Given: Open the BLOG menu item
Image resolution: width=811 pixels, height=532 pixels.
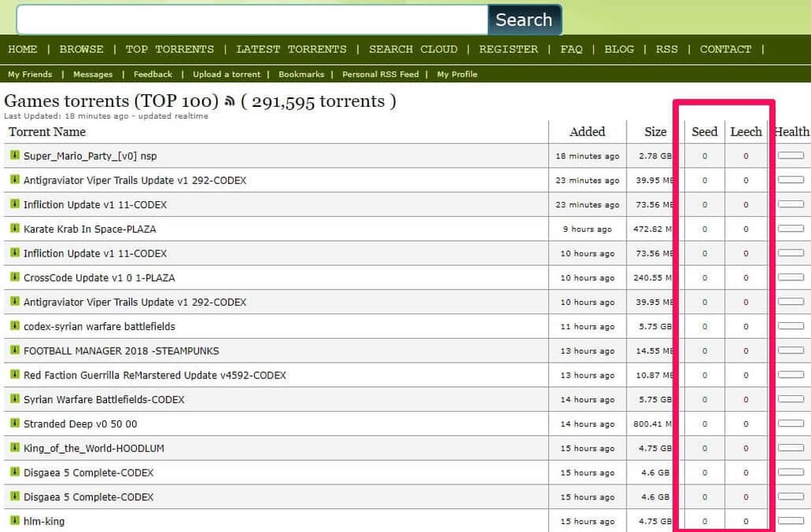Looking at the screenshot, I should click(619, 49).
